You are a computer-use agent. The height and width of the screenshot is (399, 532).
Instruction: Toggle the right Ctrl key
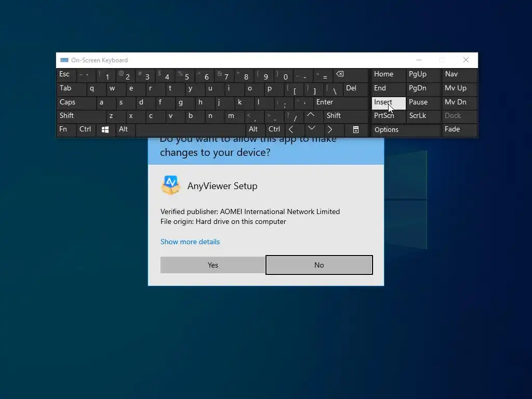tap(275, 129)
